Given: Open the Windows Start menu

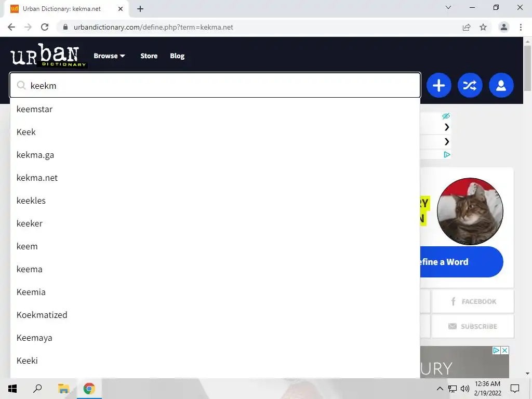Looking at the screenshot, I should 12,389.
